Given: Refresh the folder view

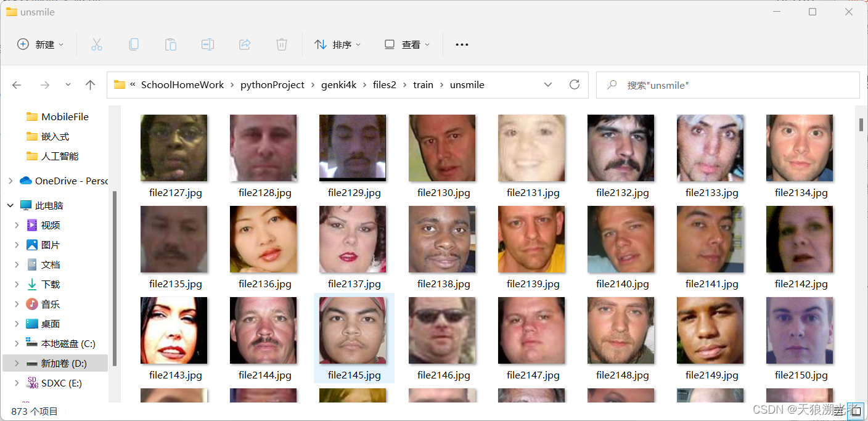Looking at the screenshot, I should click(x=575, y=84).
